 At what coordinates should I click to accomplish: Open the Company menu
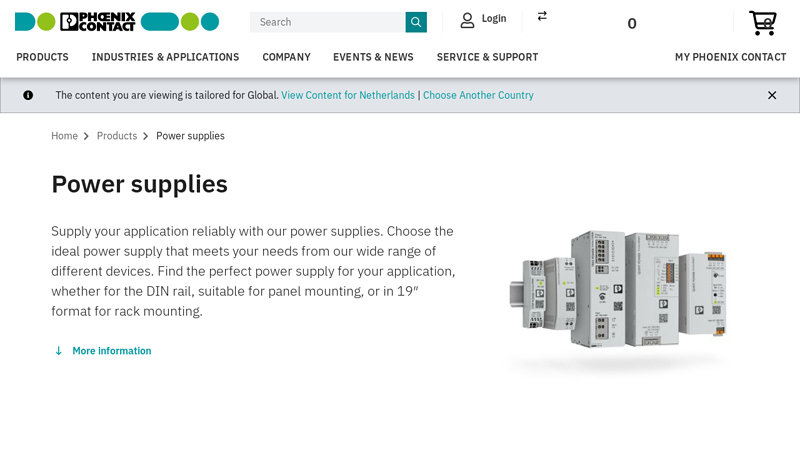(286, 57)
